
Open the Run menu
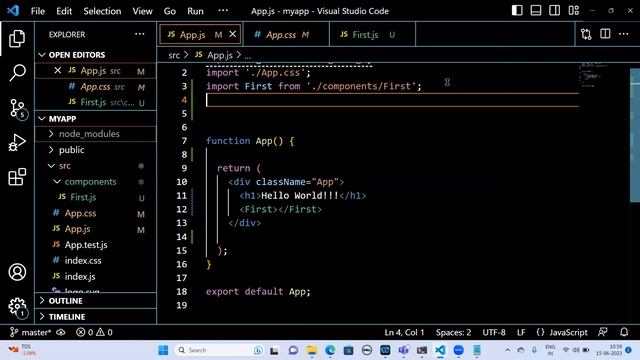point(195,11)
